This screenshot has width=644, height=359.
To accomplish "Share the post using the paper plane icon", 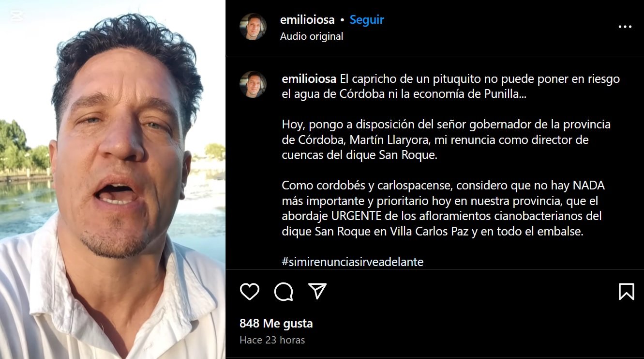I will 317,291.
